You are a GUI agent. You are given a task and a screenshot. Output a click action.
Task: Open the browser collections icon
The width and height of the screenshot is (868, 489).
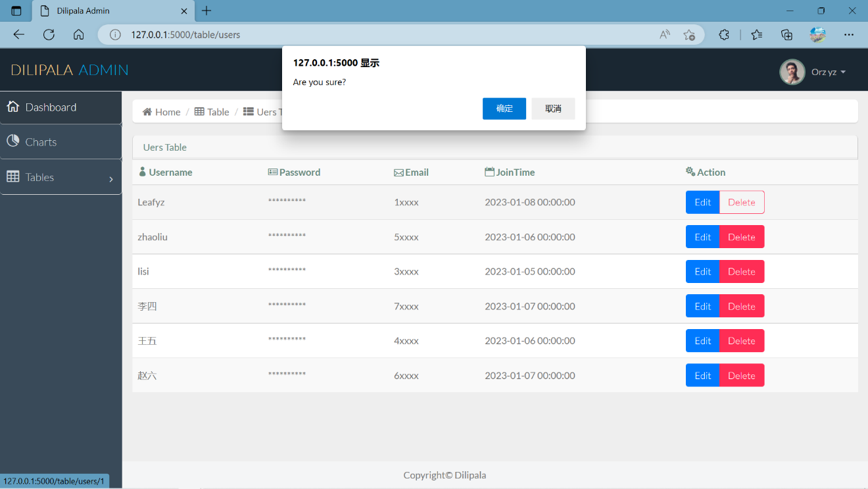tap(786, 35)
